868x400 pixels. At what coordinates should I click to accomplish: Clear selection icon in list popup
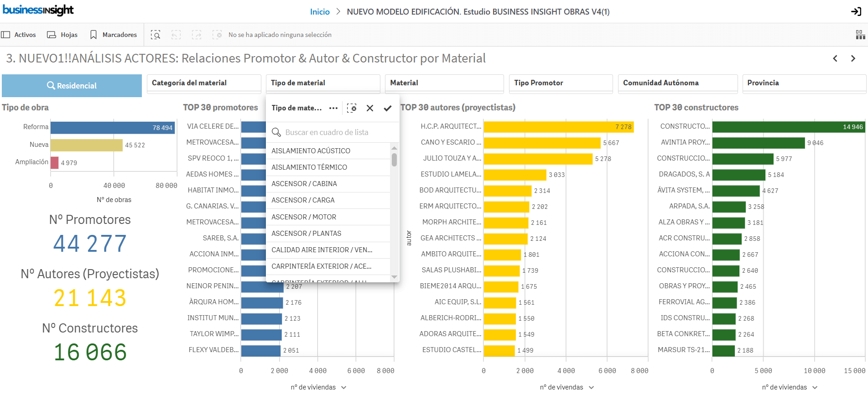[x=352, y=108]
